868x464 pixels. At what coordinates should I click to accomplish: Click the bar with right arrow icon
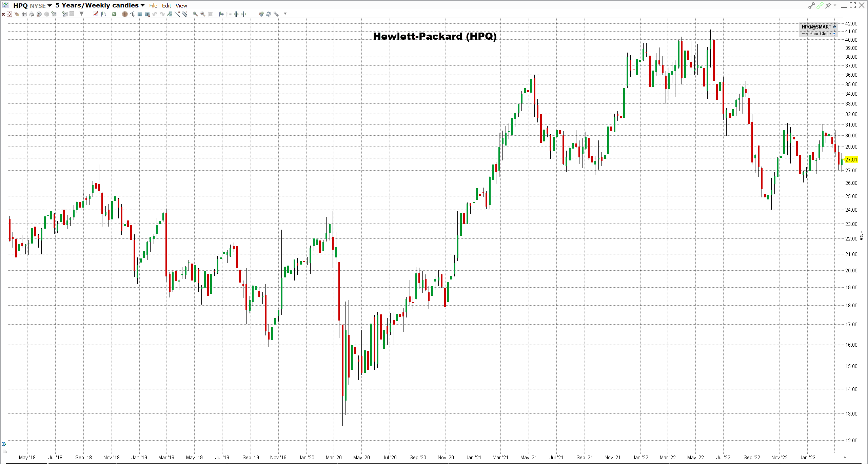pos(221,14)
